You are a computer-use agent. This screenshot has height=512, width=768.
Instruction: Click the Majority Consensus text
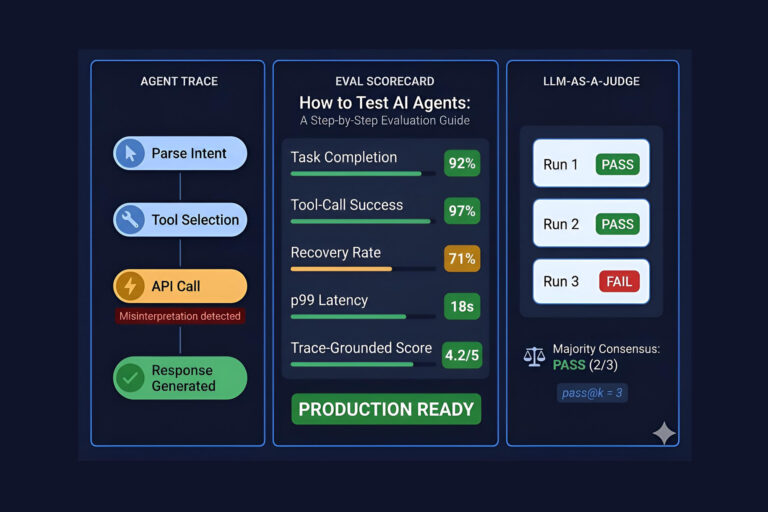click(606, 349)
